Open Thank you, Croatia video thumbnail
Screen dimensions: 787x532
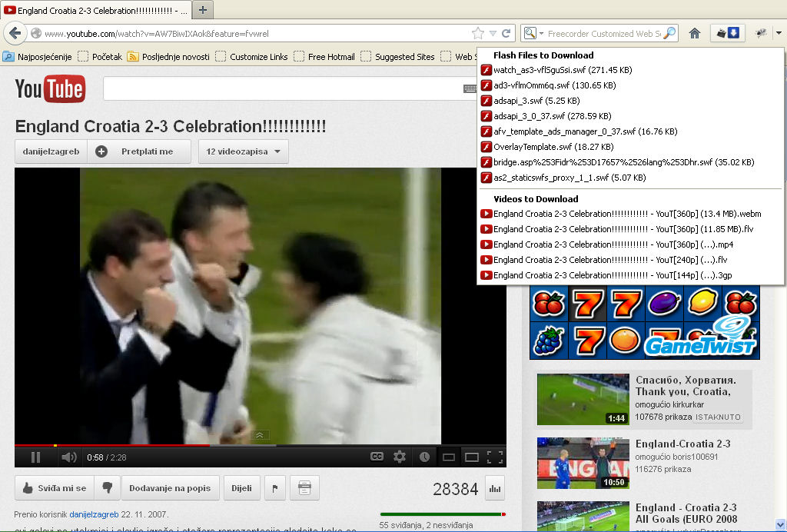click(583, 399)
